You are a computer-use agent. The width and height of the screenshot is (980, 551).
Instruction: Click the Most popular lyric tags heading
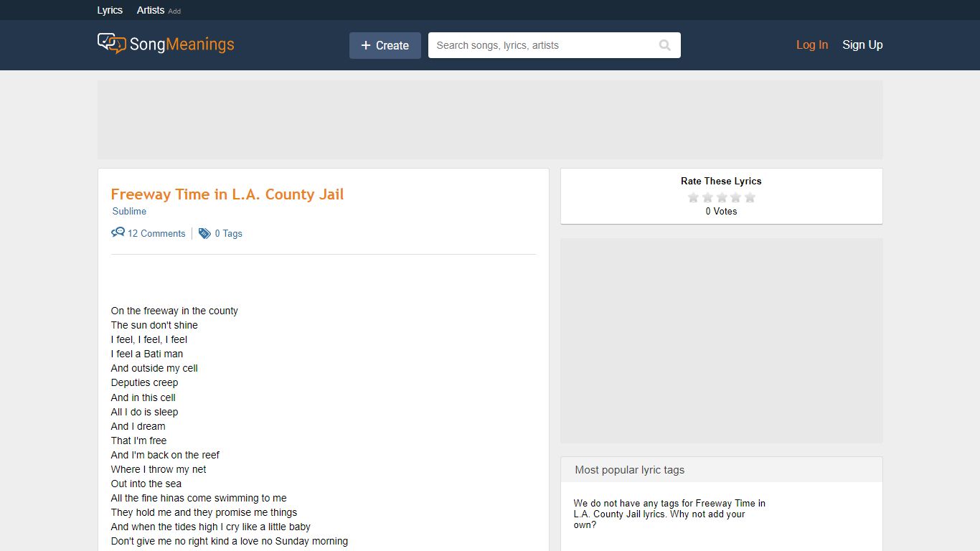tap(630, 470)
